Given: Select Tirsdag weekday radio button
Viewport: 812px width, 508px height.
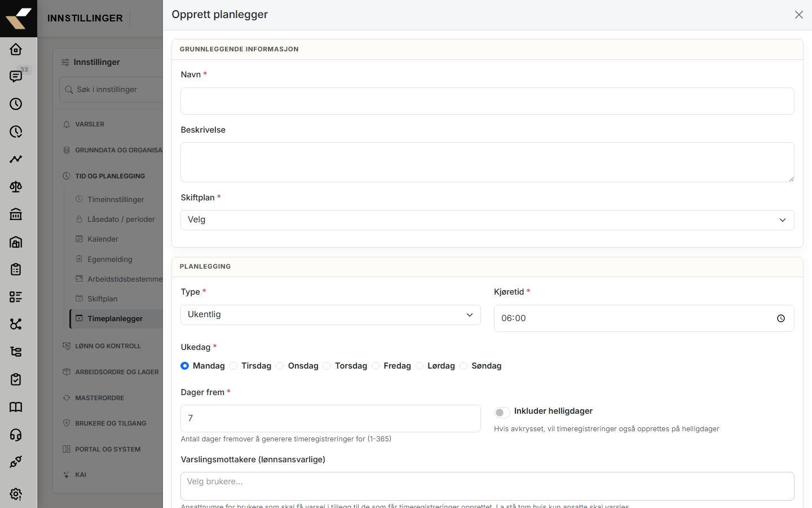Looking at the screenshot, I should [233, 366].
